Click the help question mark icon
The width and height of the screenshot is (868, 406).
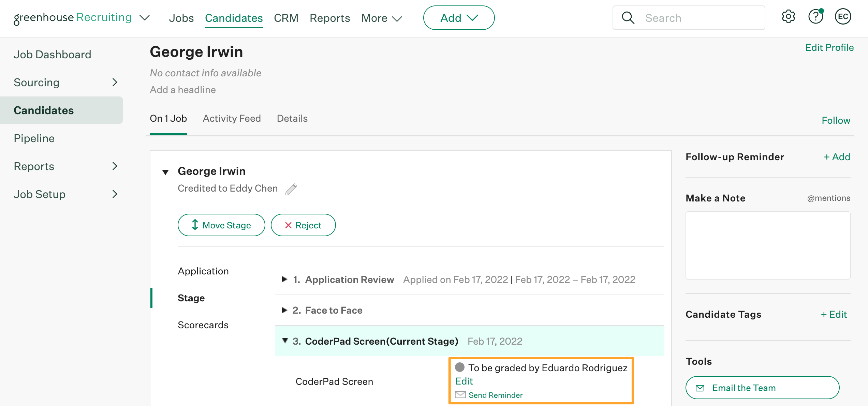[815, 17]
